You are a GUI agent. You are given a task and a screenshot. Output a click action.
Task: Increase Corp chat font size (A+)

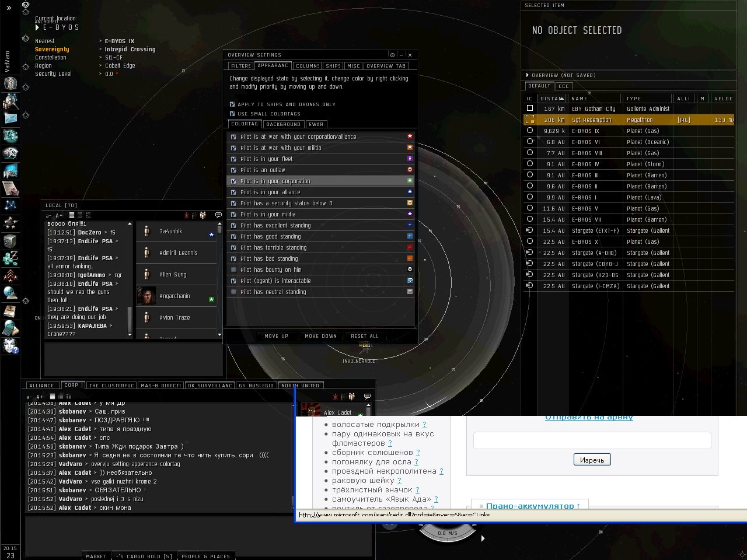40,397
